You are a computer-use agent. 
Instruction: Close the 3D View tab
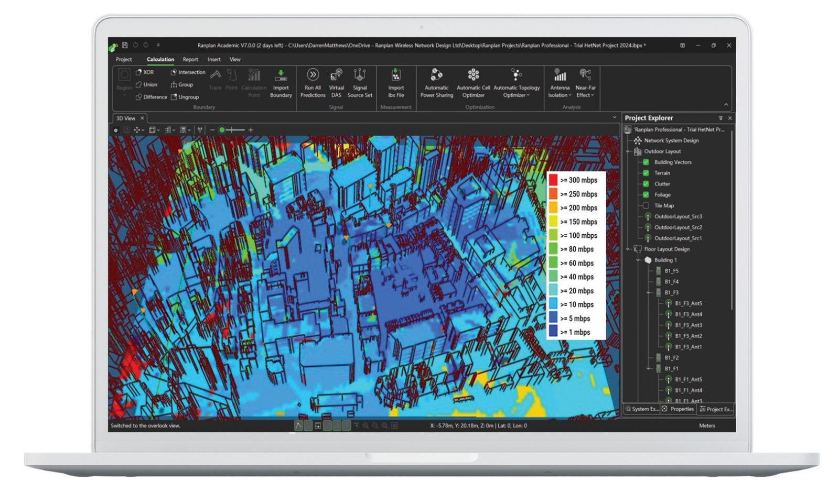coord(142,118)
